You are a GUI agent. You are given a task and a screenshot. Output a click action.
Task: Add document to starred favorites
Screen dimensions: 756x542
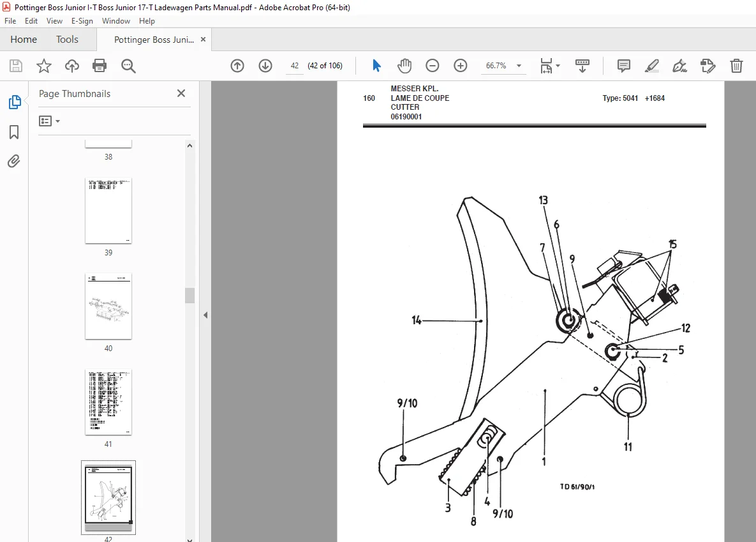tap(44, 66)
